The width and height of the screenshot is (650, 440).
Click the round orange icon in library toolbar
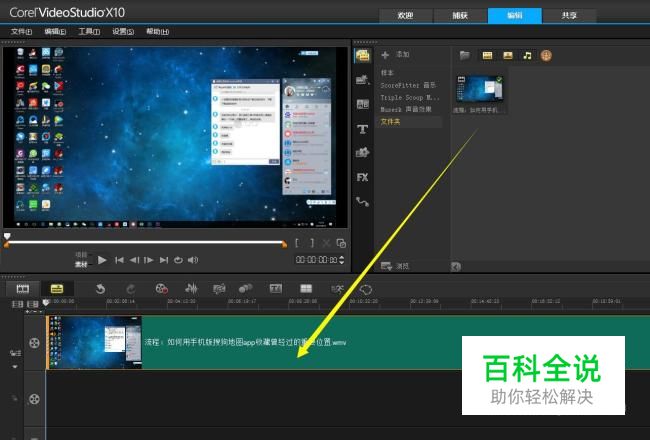546,55
